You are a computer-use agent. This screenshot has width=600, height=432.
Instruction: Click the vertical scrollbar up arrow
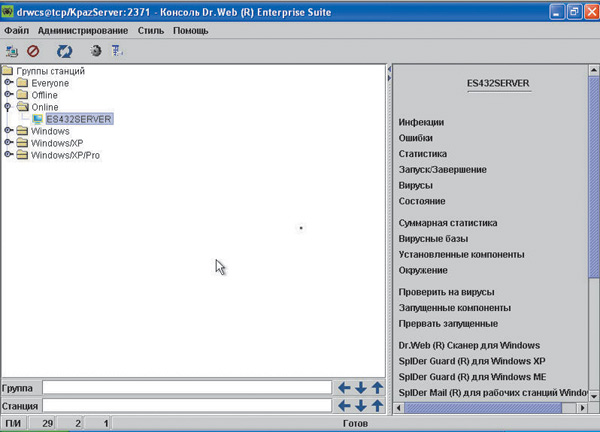(x=594, y=70)
